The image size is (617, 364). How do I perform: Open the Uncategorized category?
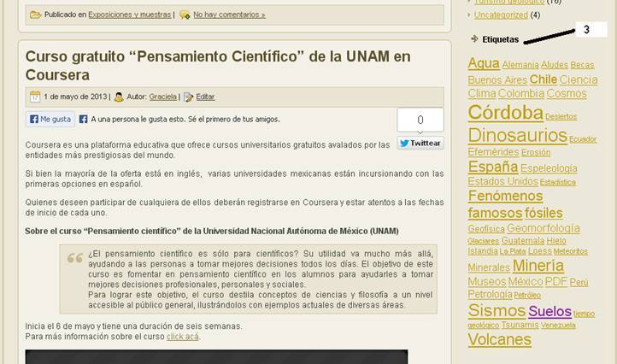click(501, 15)
